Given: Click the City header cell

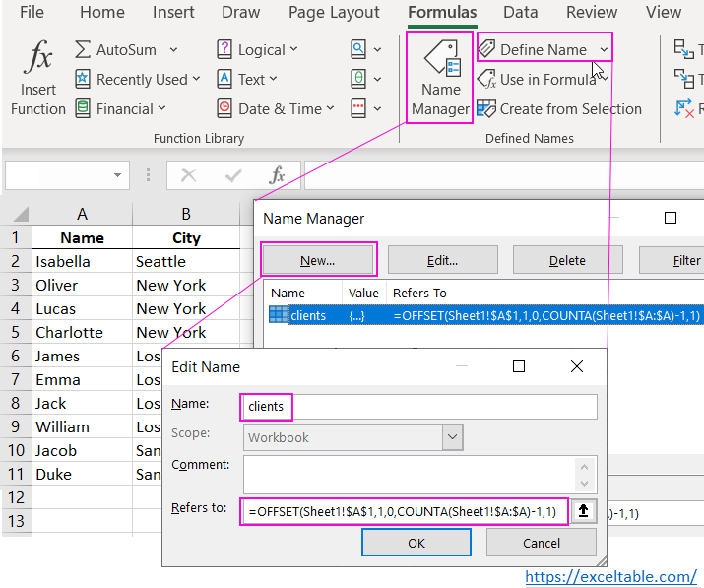Looking at the screenshot, I should pos(186,237).
